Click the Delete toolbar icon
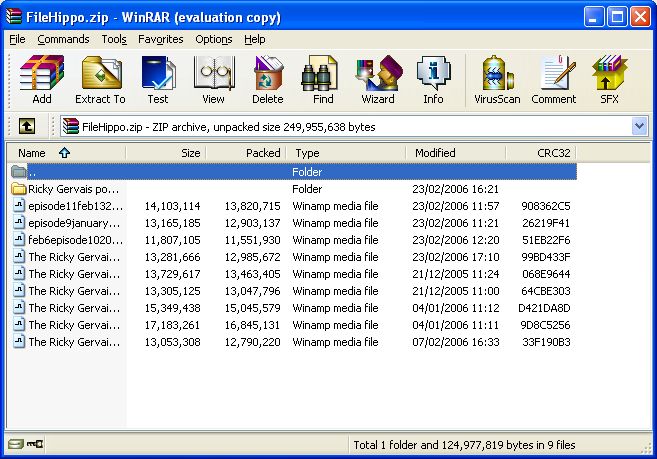 click(x=268, y=80)
